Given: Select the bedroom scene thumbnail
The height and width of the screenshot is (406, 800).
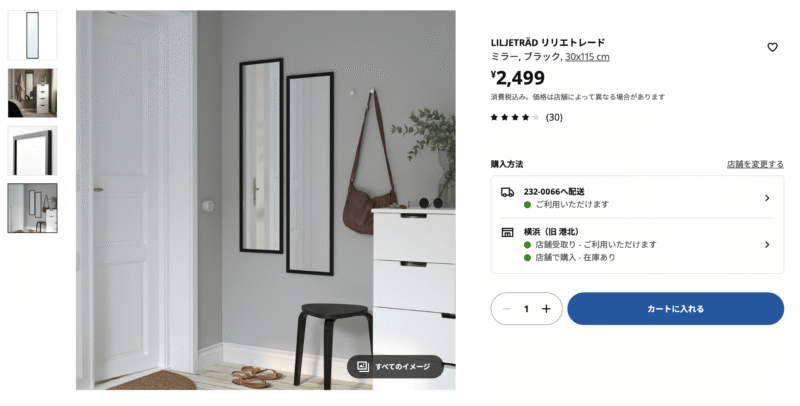Looking at the screenshot, I should coord(32,93).
